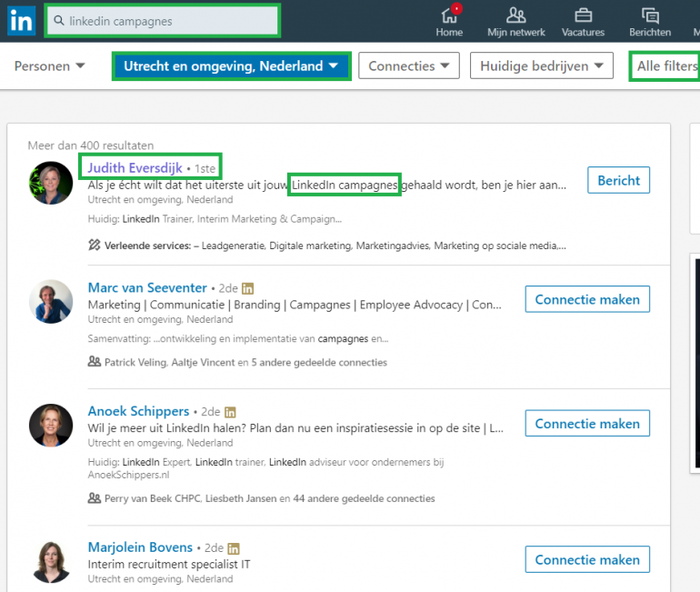The width and height of the screenshot is (700, 592).
Task: Open Vacatures briefcase icon
Action: [x=583, y=15]
